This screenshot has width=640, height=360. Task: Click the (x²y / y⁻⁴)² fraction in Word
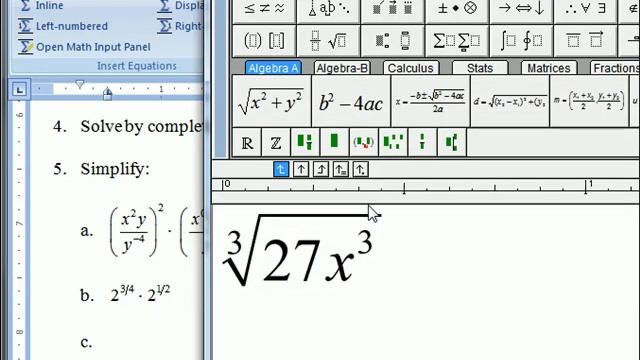(137, 231)
